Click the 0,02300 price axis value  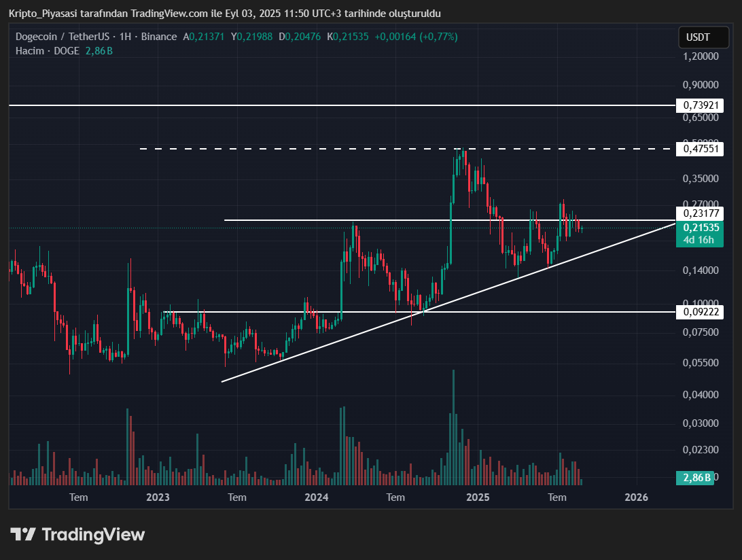tap(701, 450)
